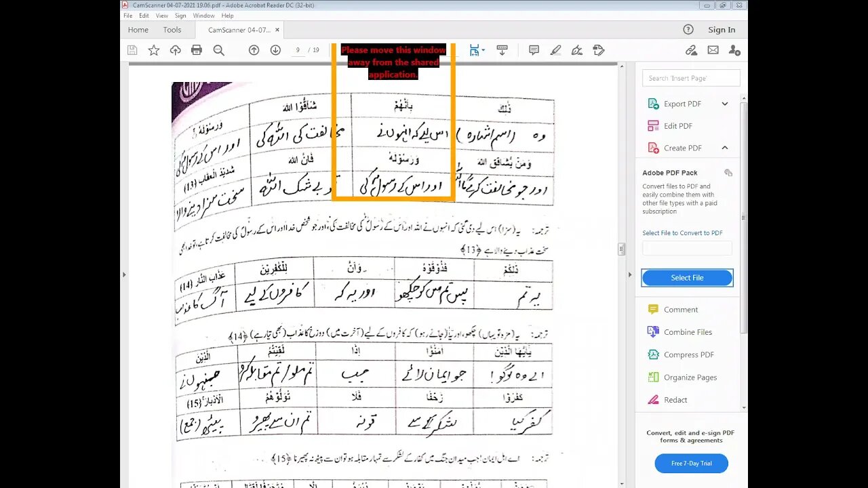Collapse the right tools pane arrow
This screenshot has height=488, width=868.
pos(629,274)
